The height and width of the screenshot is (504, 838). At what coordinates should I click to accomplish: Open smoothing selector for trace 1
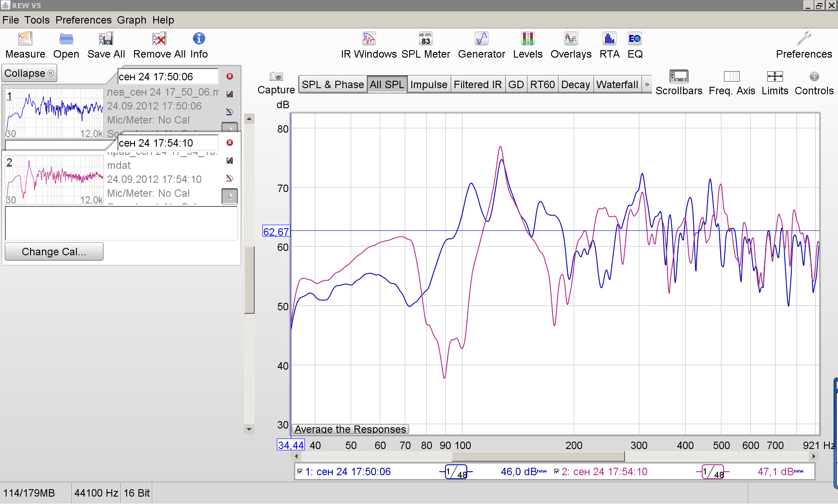(456, 472)
